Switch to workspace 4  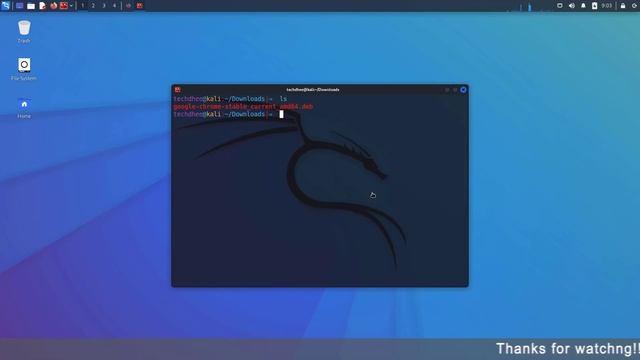114,6
